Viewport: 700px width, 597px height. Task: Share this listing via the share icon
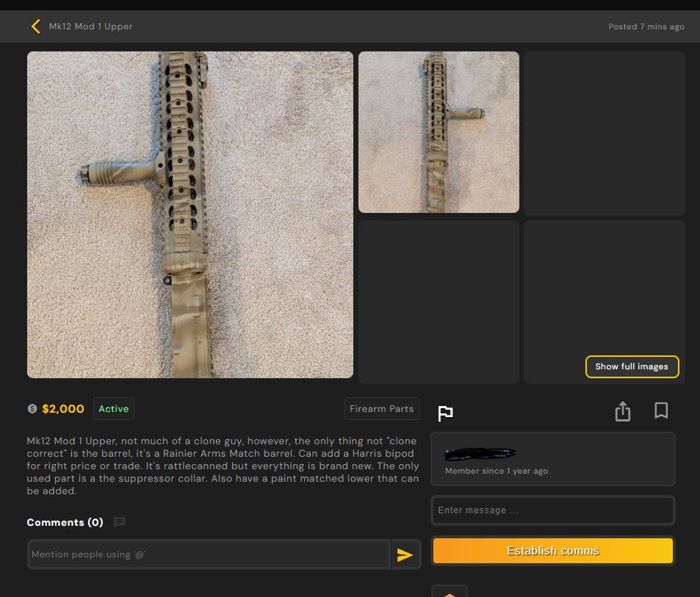click(x=622, y=411)
